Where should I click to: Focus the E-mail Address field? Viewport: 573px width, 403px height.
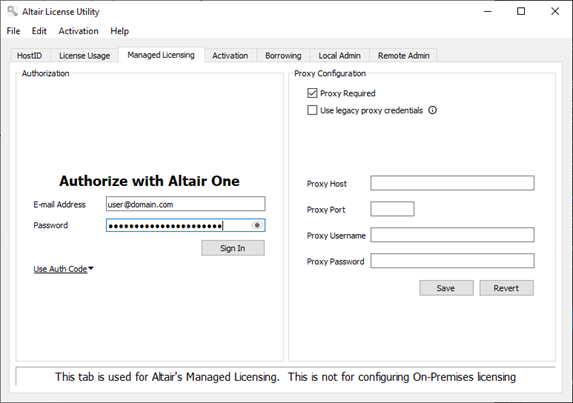(186, 204)
